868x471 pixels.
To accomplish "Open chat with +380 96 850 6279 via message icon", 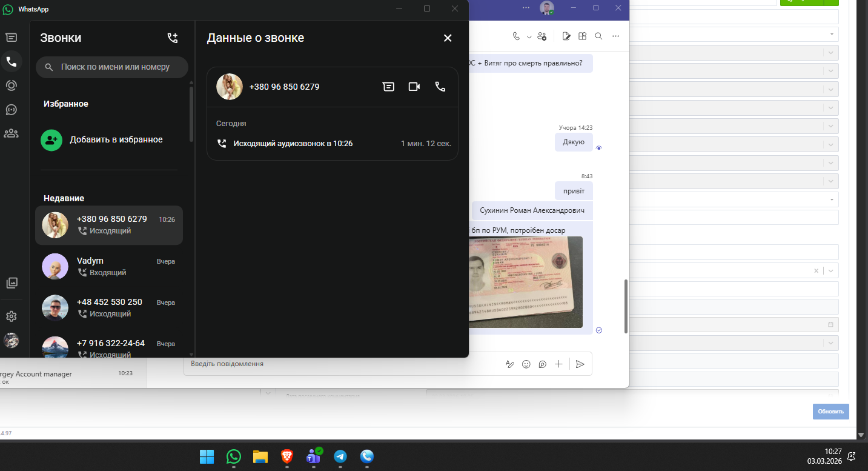I will 388,87.
